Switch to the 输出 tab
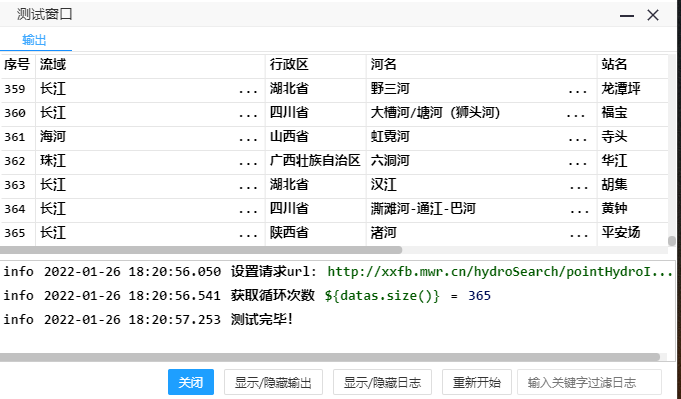 34,40
